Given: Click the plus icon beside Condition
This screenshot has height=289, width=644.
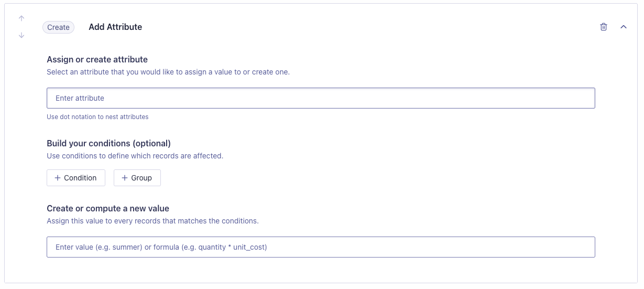Looking at the screenshot, I should coord(58,178).
